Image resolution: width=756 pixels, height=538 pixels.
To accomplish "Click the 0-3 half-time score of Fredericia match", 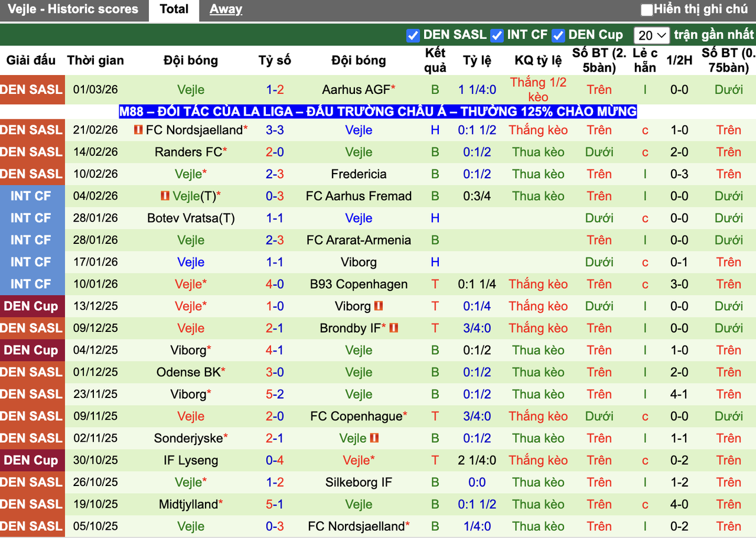I will (679, 174).
